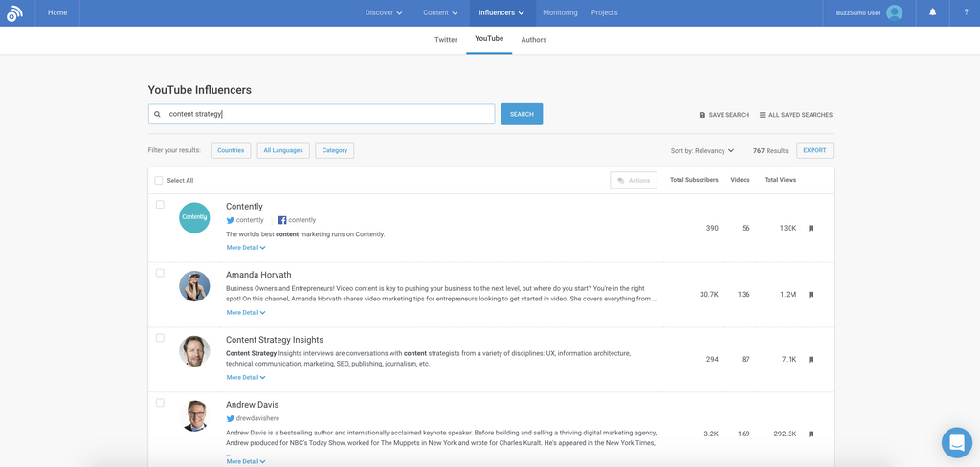Open the chat support widget
The height and width of the screenshot is (467, 980).
956,442
